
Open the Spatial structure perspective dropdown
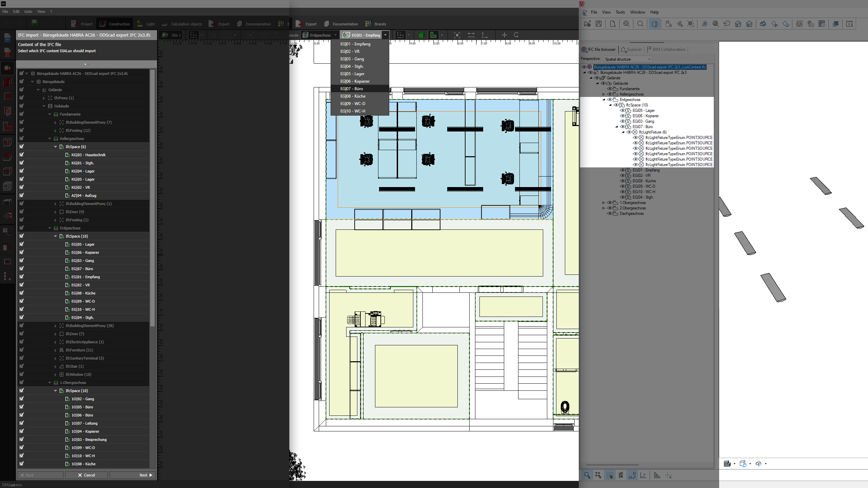pos(628,59)
